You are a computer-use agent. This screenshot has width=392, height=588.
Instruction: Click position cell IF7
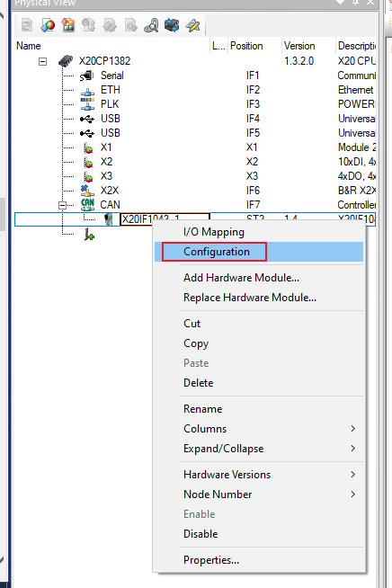[x=253, y=205]
